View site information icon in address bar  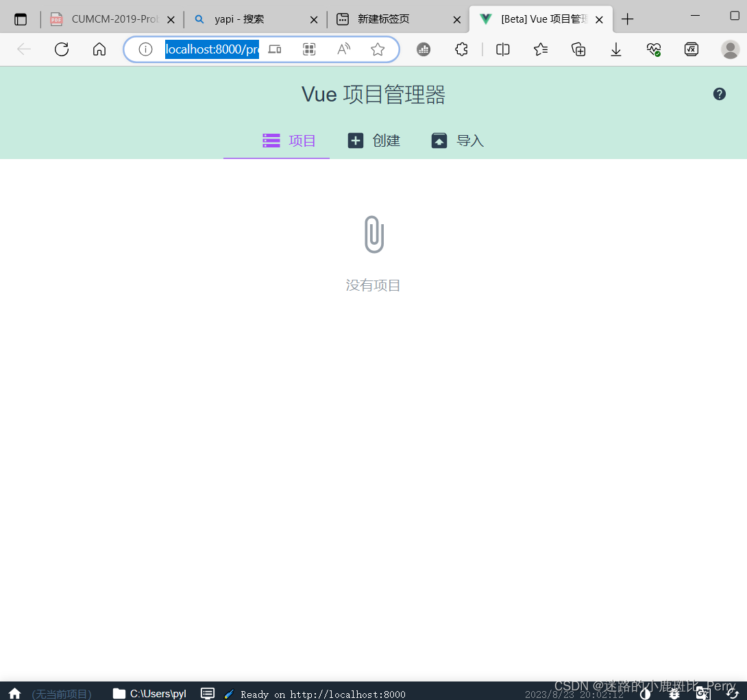pos(145,49)
